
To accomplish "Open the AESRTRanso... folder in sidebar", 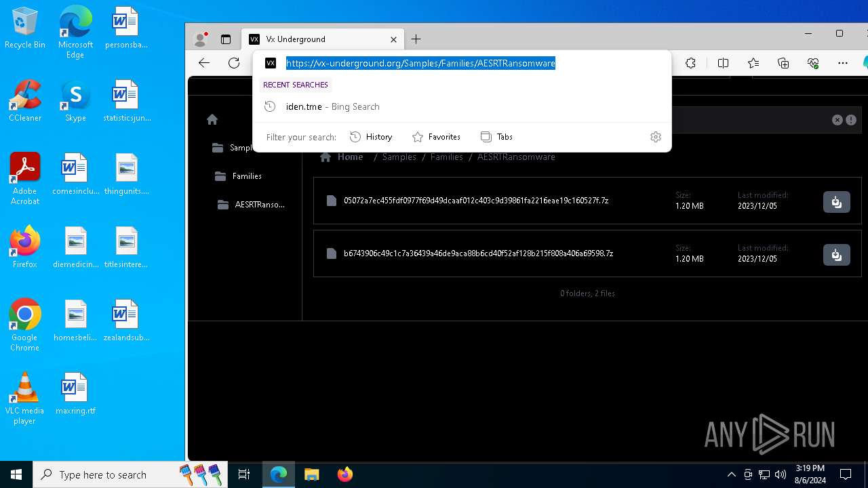I will pyautogui.click(x=252, y=205).
